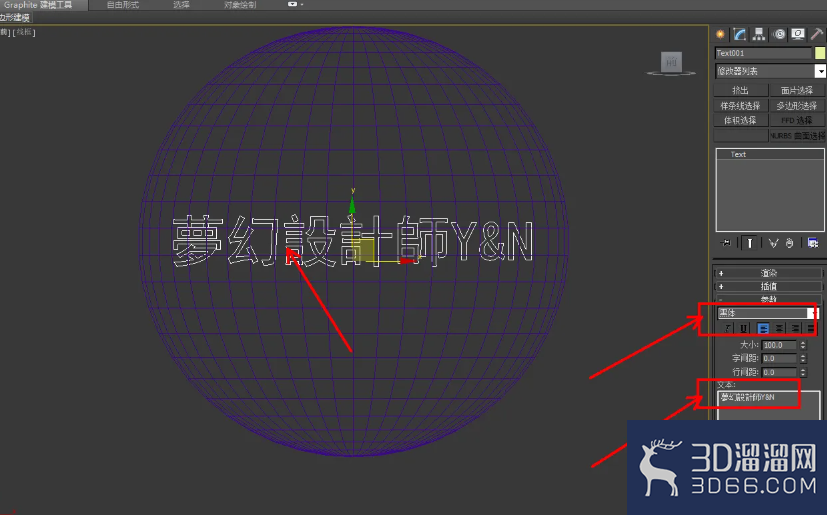The height and width of the screenshot is (515, 827).
Task: Click the Text001 object name field
Action: coord(763,53)
